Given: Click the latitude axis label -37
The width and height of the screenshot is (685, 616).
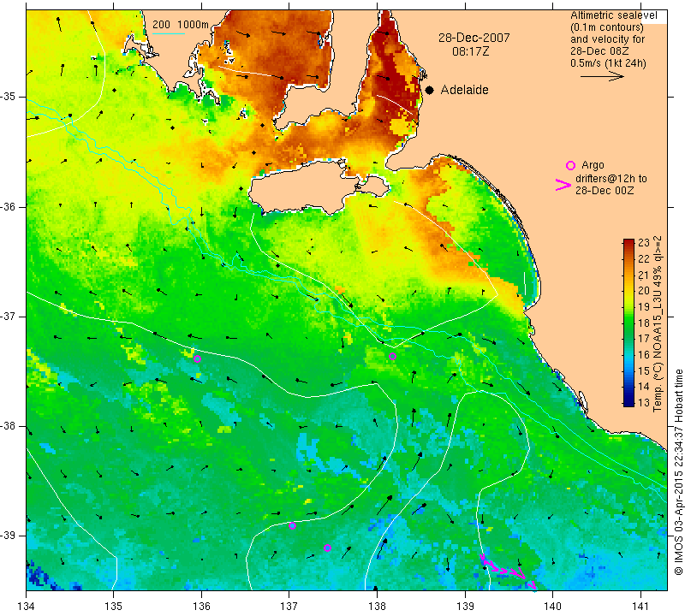Looking at the screenshot, I should 9,316.
